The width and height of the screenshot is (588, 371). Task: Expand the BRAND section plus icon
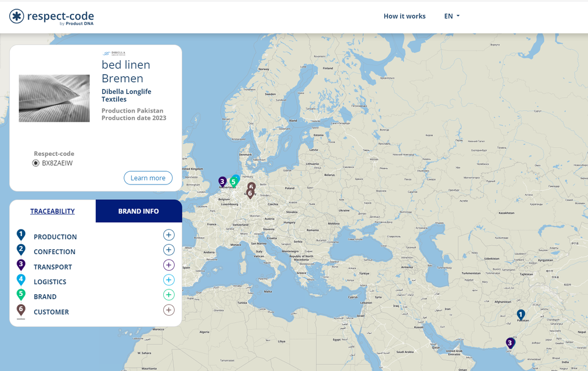pyautogui.click(x=169, y=295)
